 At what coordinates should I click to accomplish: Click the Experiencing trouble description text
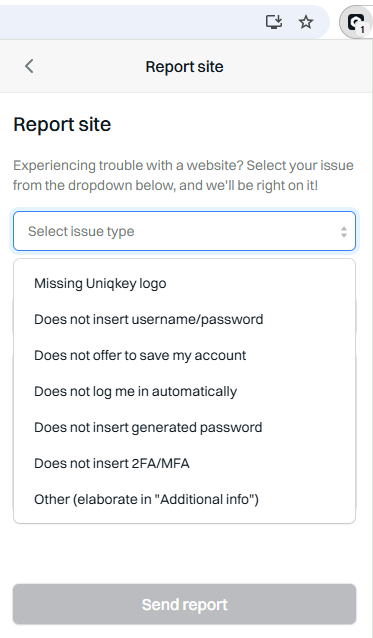click(183, 175)
